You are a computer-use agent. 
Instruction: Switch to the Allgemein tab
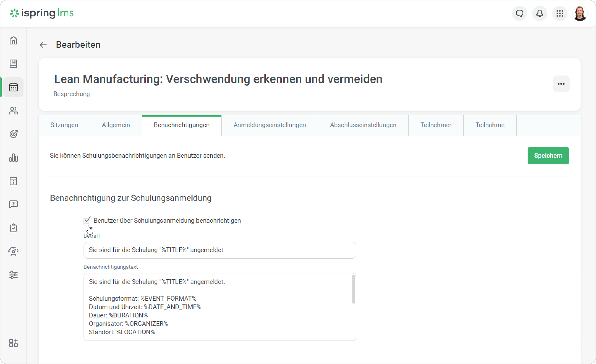coord(116,125)
